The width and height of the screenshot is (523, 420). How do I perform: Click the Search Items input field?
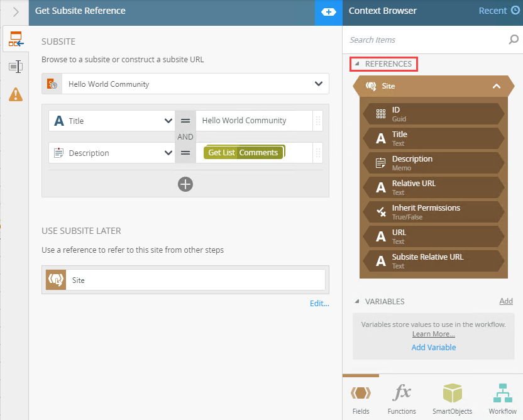427,40
